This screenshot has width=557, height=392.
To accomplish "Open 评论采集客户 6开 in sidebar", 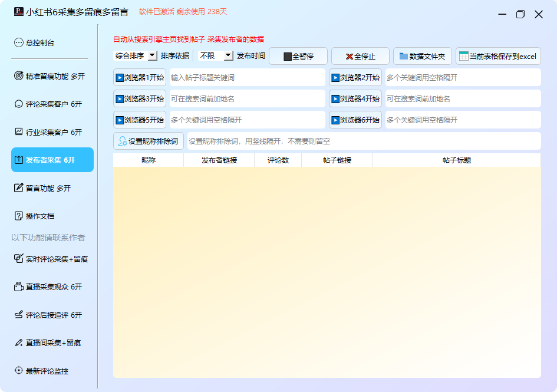I will click(x=52, y=104).
